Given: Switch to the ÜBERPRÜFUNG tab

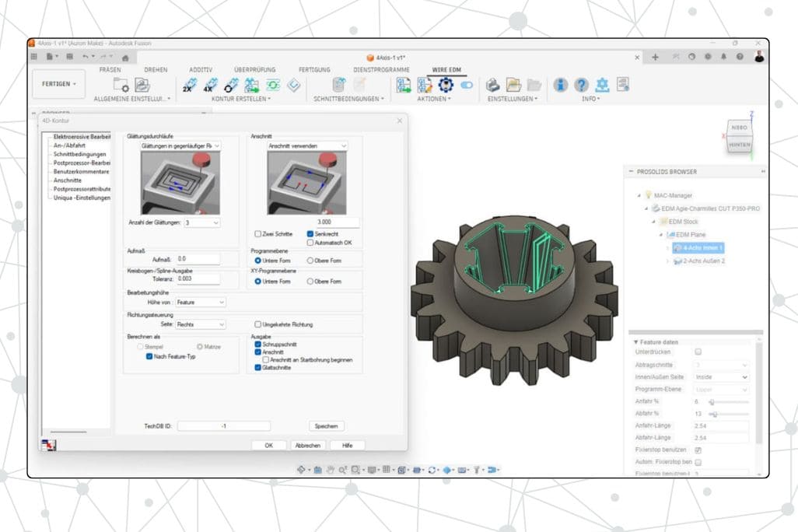Looking at the screenshot, I should 254,70.
